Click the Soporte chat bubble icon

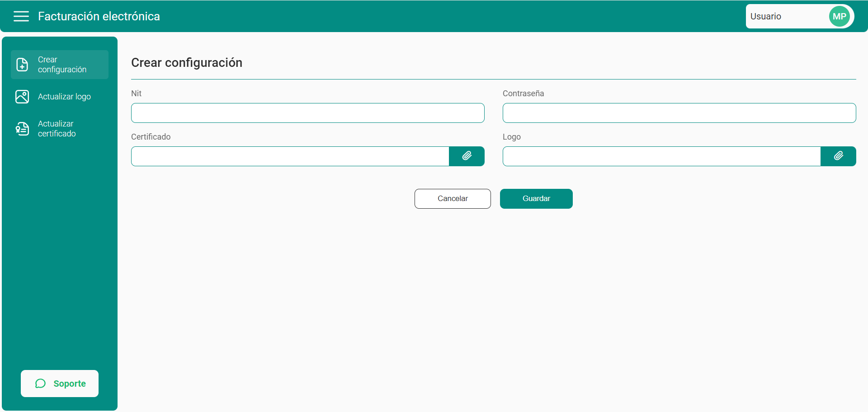tap(41, 384)
